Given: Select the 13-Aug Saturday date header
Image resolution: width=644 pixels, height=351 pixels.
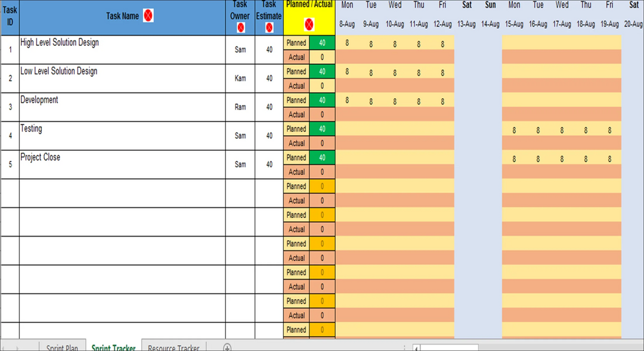Looking at the screenshot, I should 466,24.
